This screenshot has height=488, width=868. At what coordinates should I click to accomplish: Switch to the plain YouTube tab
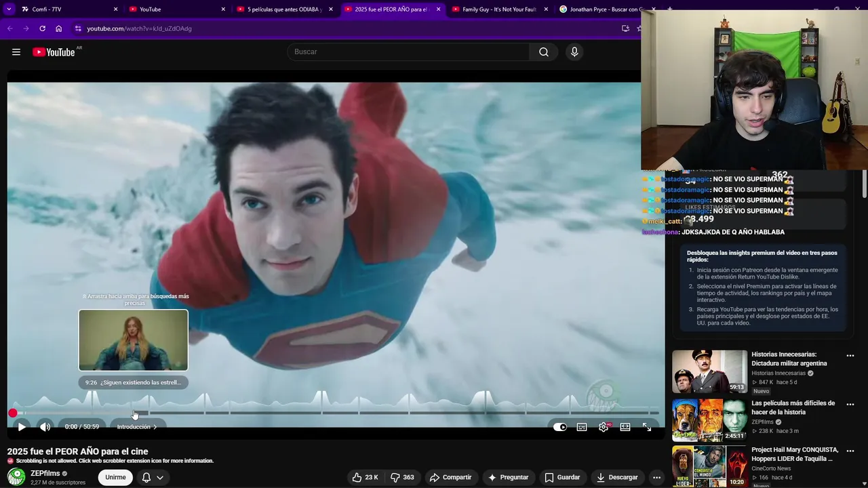click(176, 9)
